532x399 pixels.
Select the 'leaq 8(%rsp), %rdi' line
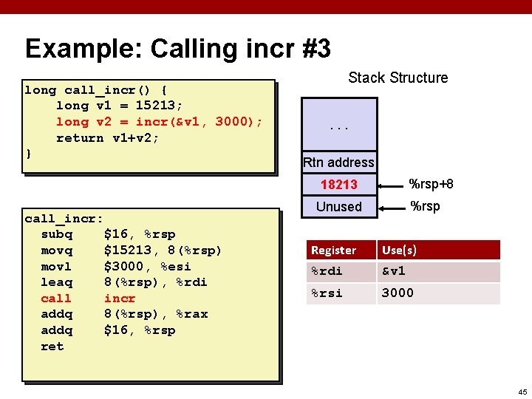124,282
